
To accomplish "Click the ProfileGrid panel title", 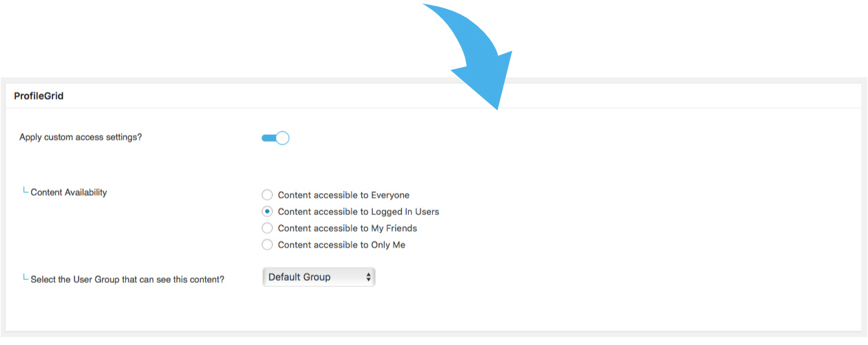I will coord(39,96).
